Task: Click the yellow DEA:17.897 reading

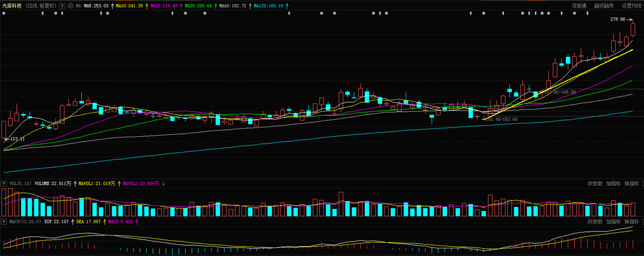Action: pyautogui.click(x=88, y=222)
